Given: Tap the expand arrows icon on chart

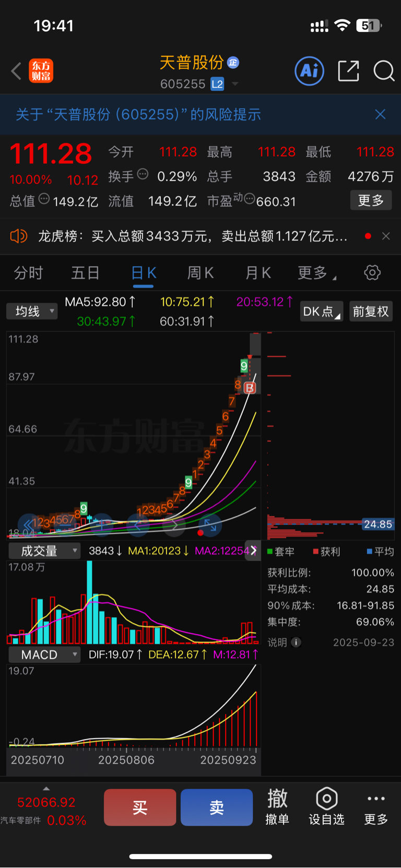Looking at the screenshot, I should (x=210, y=525).
